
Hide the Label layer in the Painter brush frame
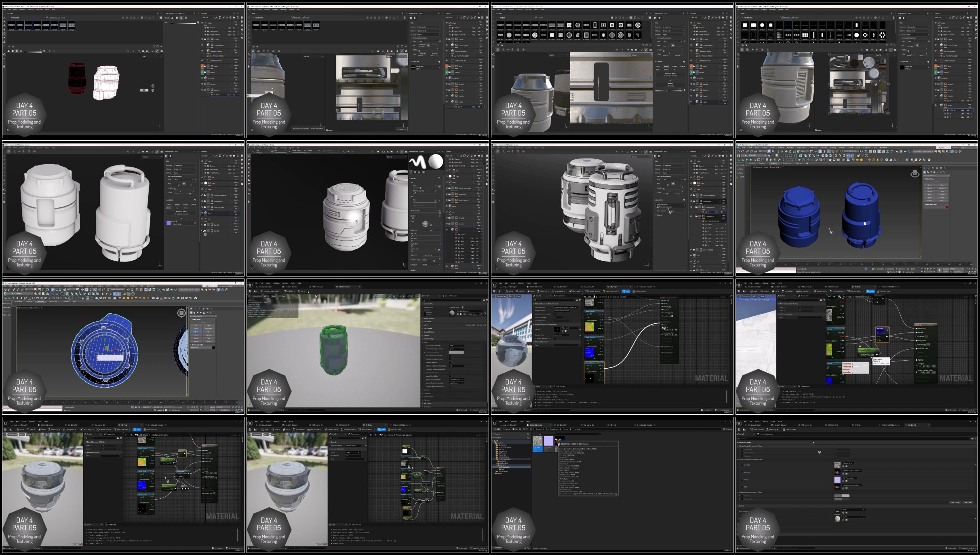pos(447,182)
